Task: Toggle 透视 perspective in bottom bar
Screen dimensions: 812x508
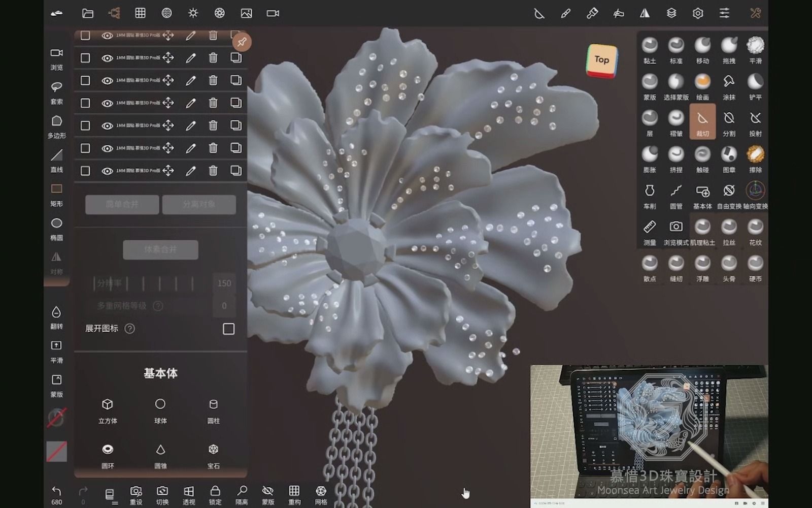Action: pos(189,495)
